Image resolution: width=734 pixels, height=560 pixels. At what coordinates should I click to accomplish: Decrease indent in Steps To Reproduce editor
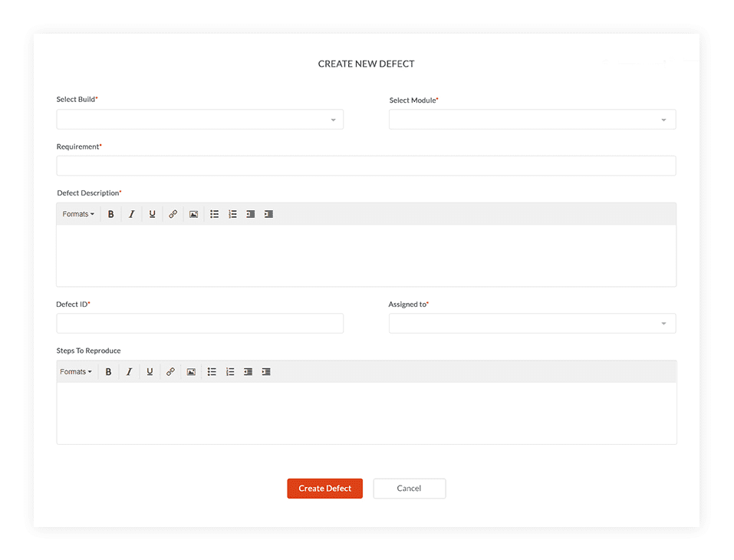[248, 372]
